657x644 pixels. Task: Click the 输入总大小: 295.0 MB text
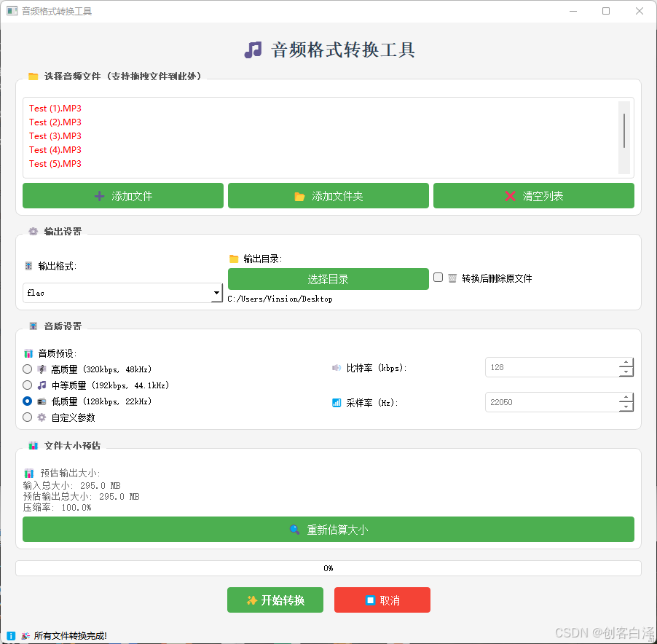(71, 486)
